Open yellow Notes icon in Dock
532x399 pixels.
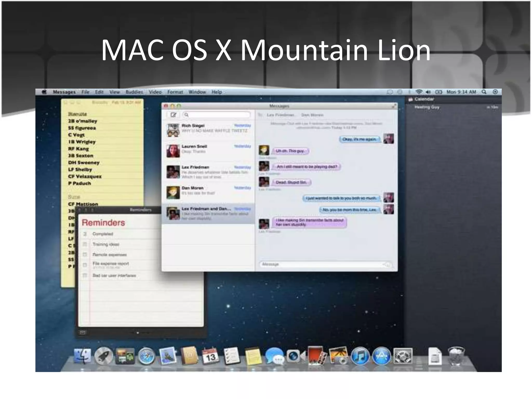tap(253, 356)
